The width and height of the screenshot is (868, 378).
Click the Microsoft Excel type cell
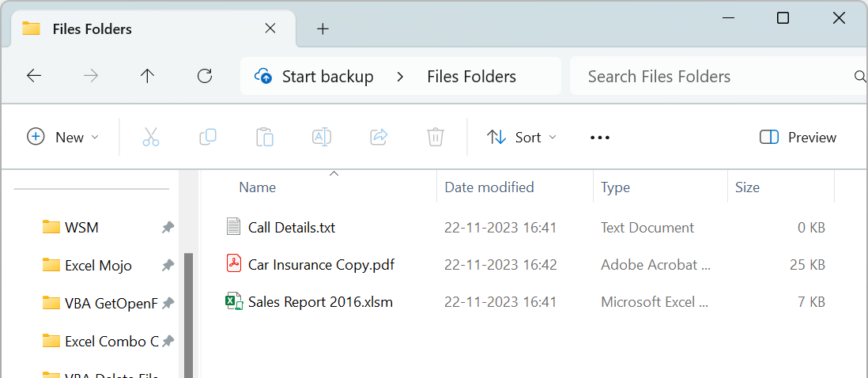655,302
